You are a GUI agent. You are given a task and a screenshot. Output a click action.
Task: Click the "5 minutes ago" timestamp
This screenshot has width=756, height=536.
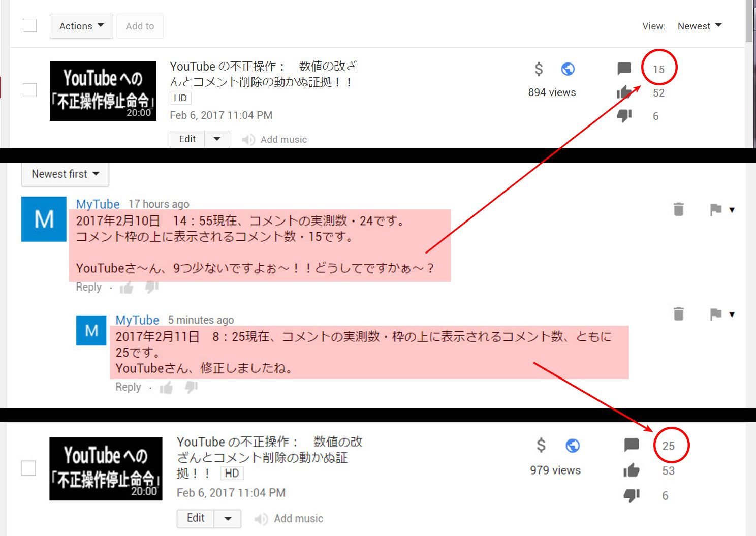click(x=201, y=320)
